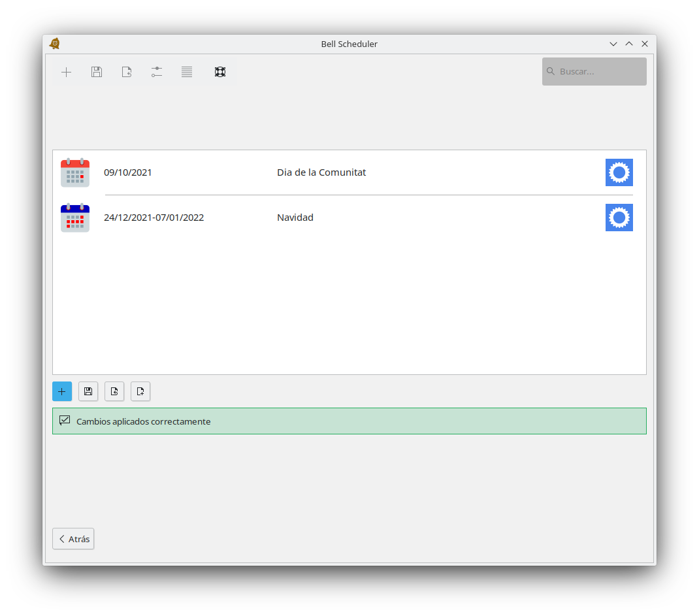Click the 24/12/2021-07/01/2022 date range text
The height and width of the screenshot is (616, 699).
coord(154,218)
